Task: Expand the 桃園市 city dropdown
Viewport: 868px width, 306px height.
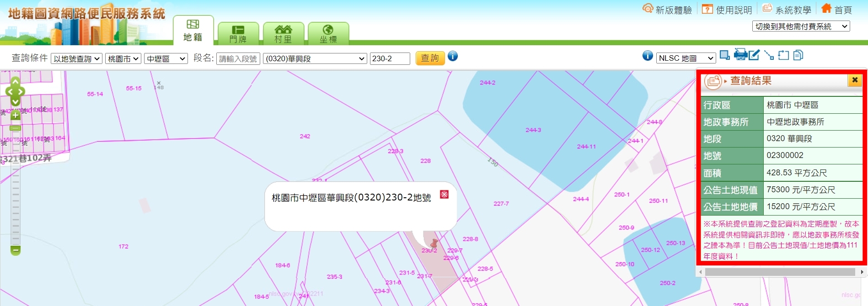Action: [123, 59]
